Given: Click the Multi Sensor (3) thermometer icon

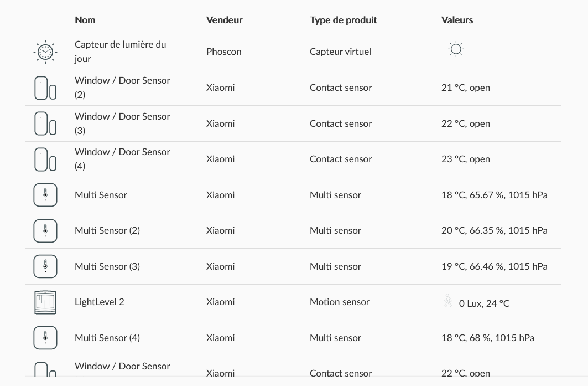Looking at the screenshot, I should tap(45, 266).
